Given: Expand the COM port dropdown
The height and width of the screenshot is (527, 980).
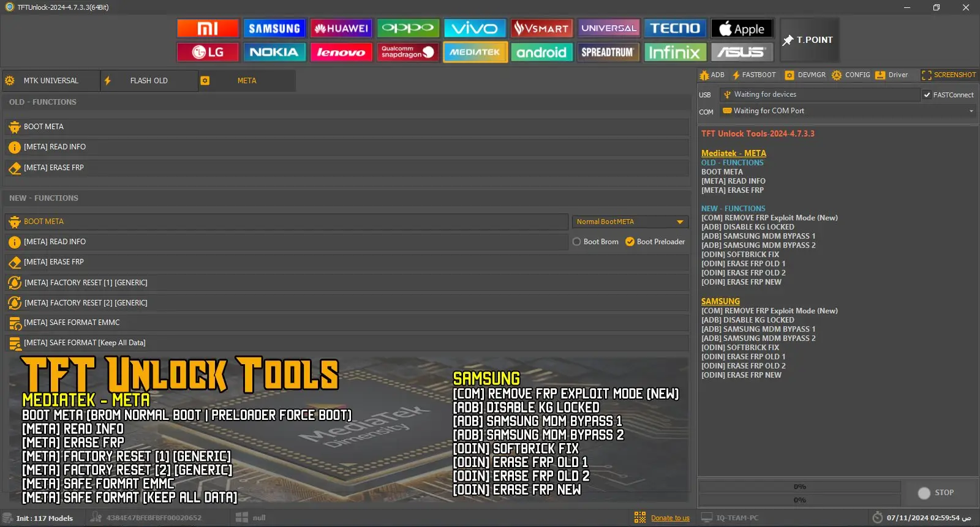Looking at the screenshot, I should click(x=971, y=111).
